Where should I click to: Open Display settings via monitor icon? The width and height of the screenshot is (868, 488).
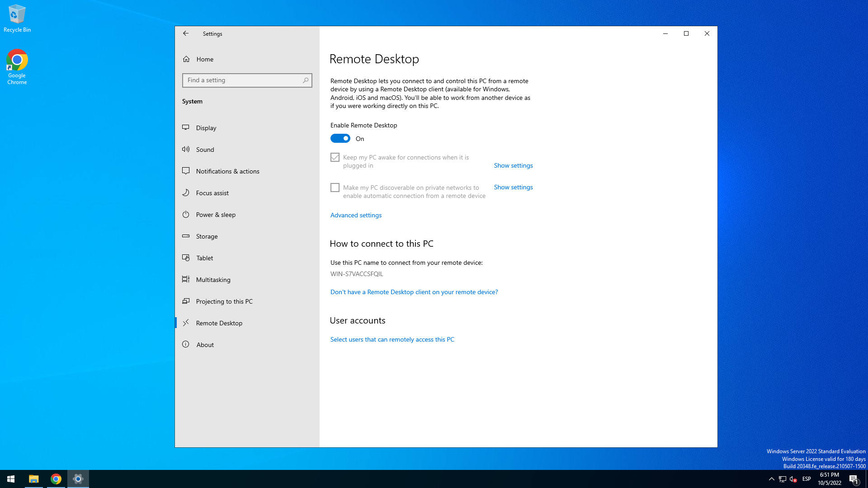tap(186, 128)
